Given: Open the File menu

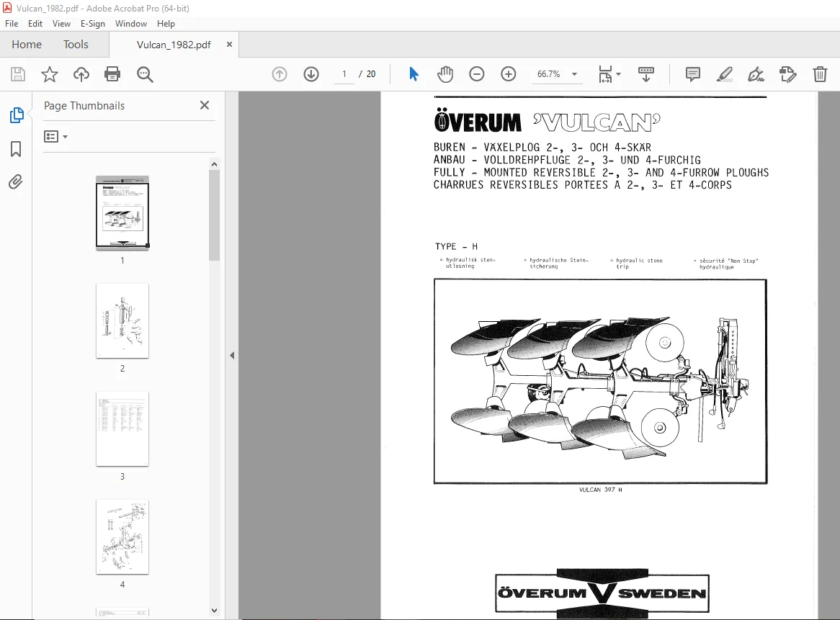Looking at the screenshot, I should click(x=12, y=24).
